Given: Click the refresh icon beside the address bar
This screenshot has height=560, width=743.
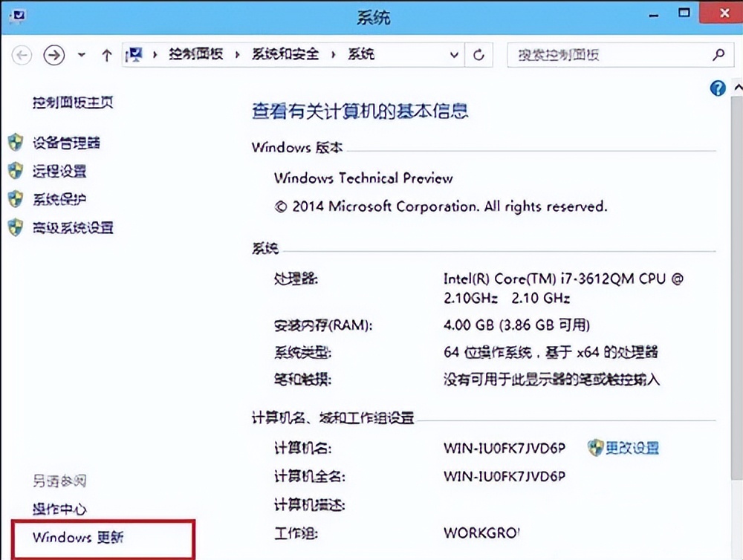Looking at the screenshot, I should [x=478, y=54].
